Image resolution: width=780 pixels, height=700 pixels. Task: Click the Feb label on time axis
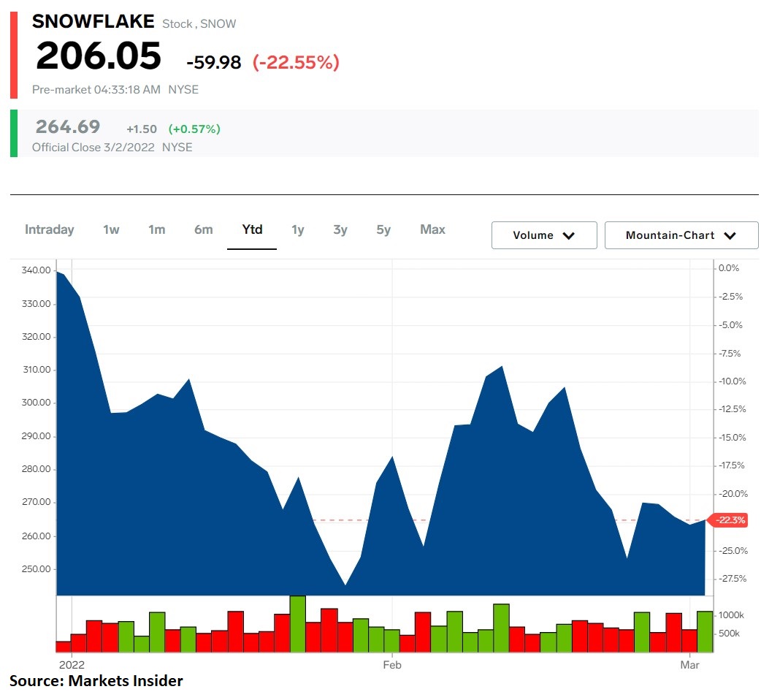(392, 665)
